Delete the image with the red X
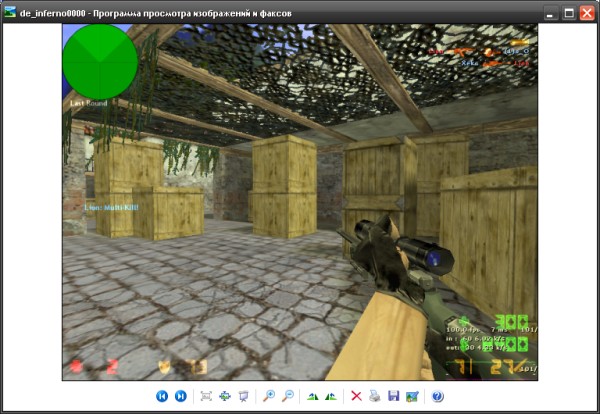 pyautogui.click(x=356, y=396)
